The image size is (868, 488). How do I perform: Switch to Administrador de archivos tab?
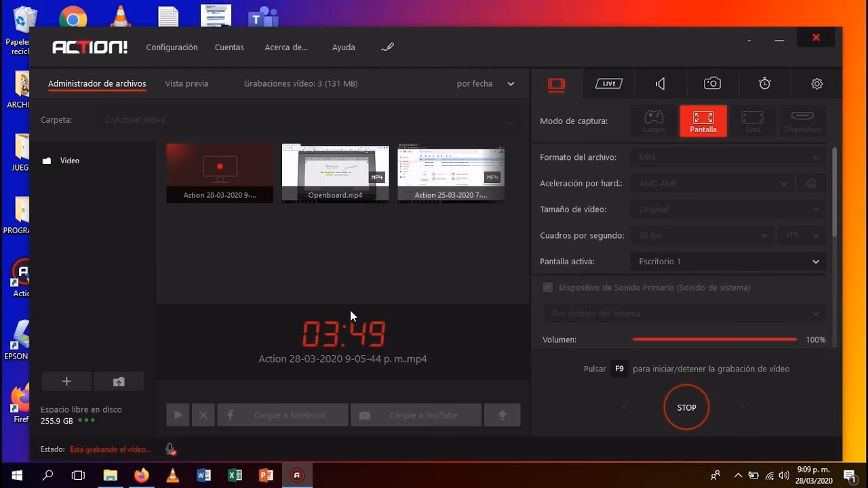[x=97, y=84]
